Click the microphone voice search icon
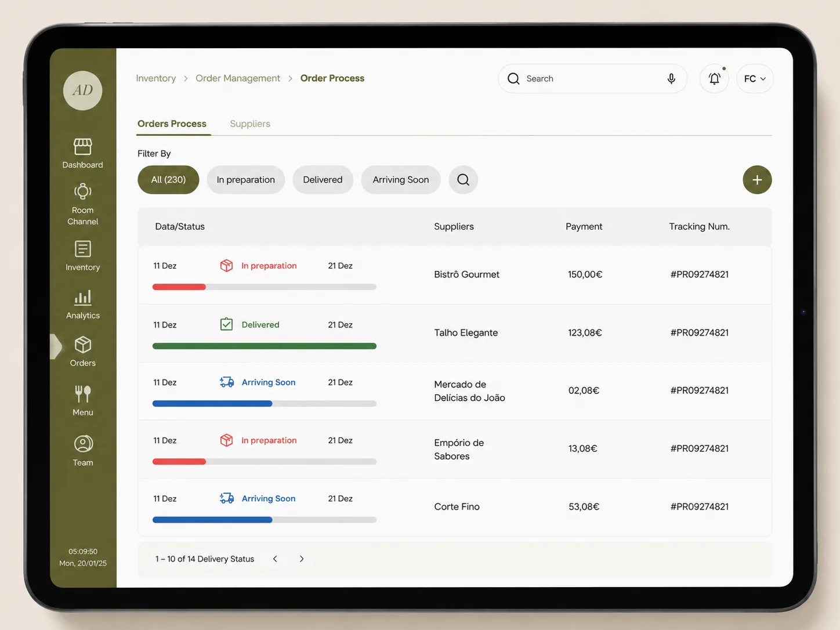Image resolution: width=840 pixels, height=630 pixels. click(x=671, y=78)
